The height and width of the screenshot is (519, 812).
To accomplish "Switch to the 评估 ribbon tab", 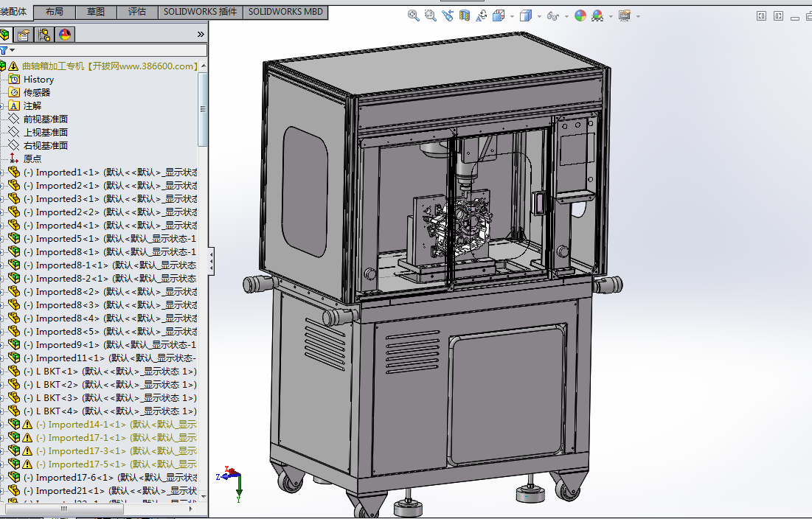I will point(137,13).
